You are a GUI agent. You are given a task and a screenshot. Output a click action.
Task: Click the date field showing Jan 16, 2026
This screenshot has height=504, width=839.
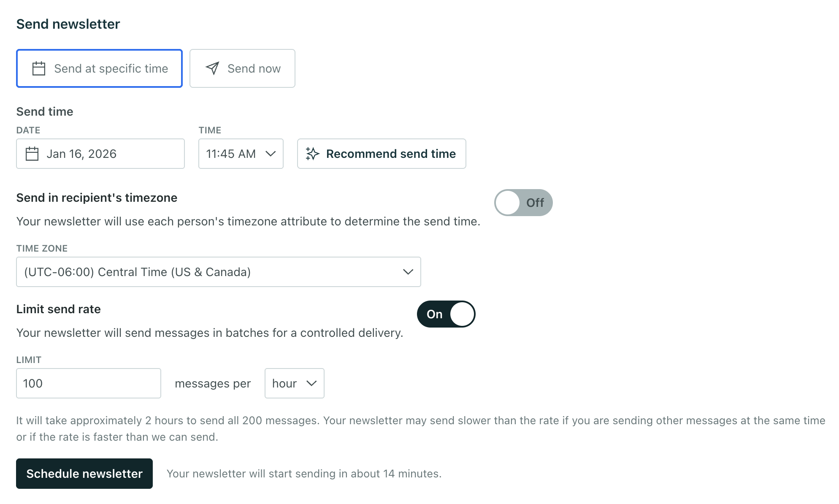(x=100, y=154)
